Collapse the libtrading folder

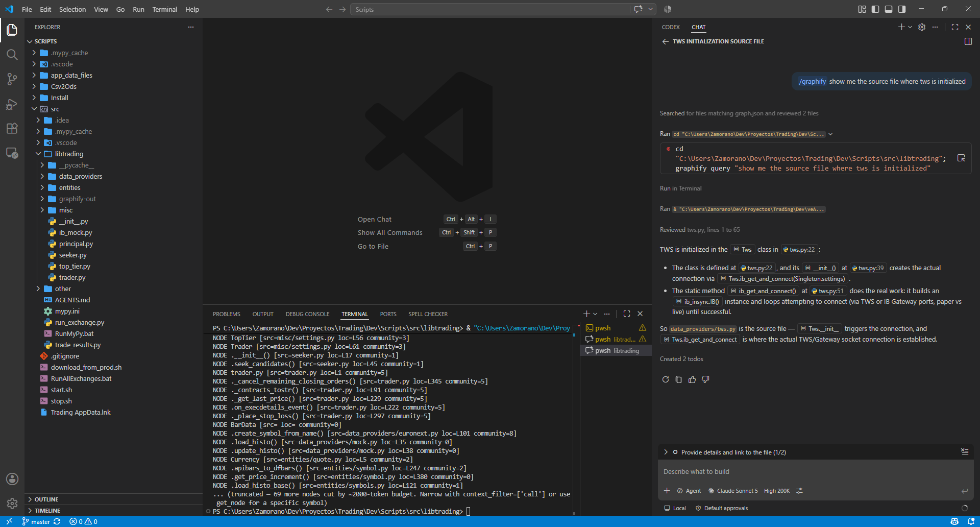[69, 154]
